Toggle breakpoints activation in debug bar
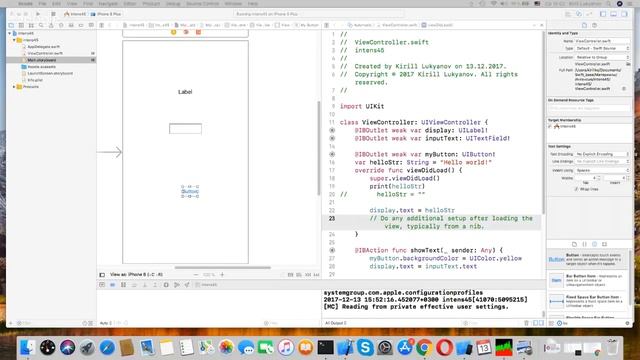This screenshot has height=360, width=640. click(x=113, y=285)
